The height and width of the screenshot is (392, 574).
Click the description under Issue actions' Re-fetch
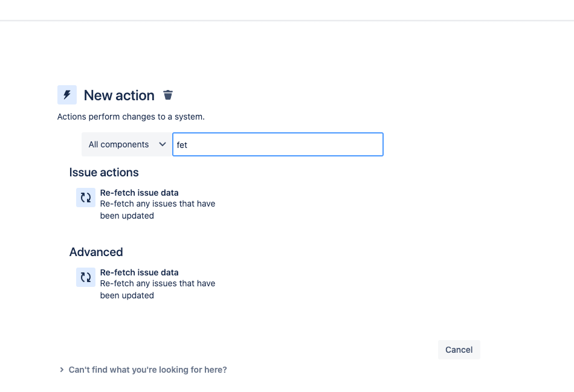(x=157, y=210)
